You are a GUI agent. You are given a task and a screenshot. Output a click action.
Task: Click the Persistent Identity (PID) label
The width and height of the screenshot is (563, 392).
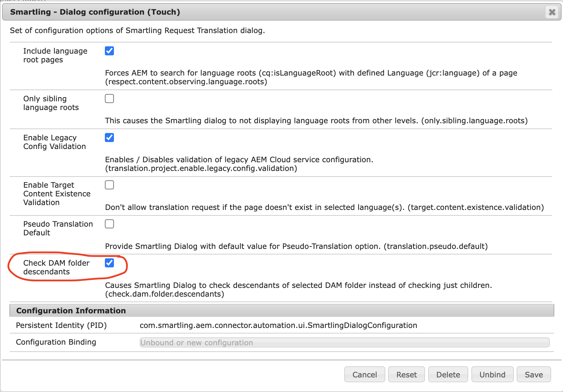click(61, 325)
